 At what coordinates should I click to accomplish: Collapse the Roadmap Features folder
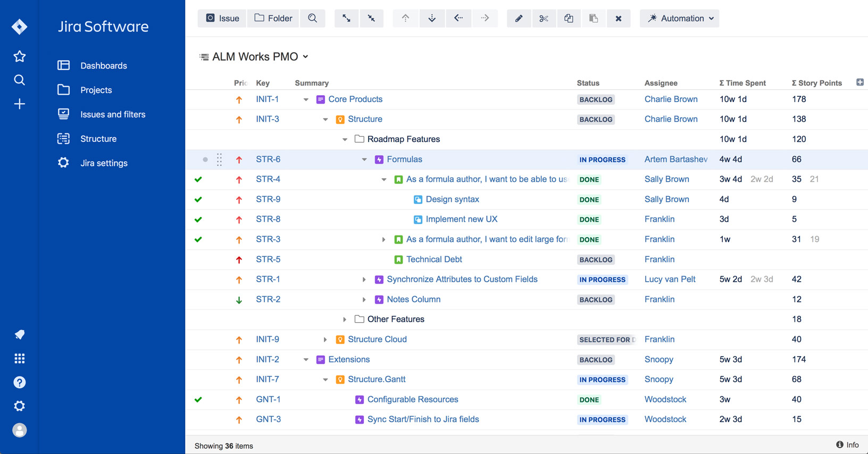click(x=345, y=139)
